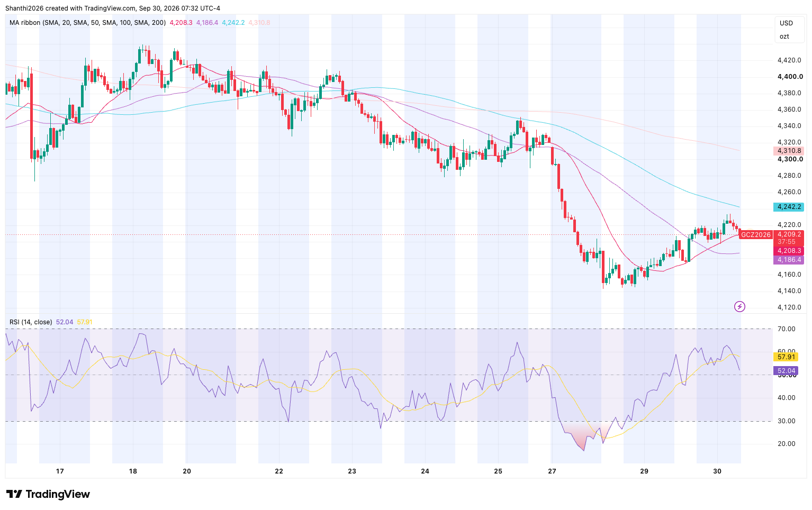Click date 23 on time axis
Screen dimensions: 812x510
click(x=352, y=471)
